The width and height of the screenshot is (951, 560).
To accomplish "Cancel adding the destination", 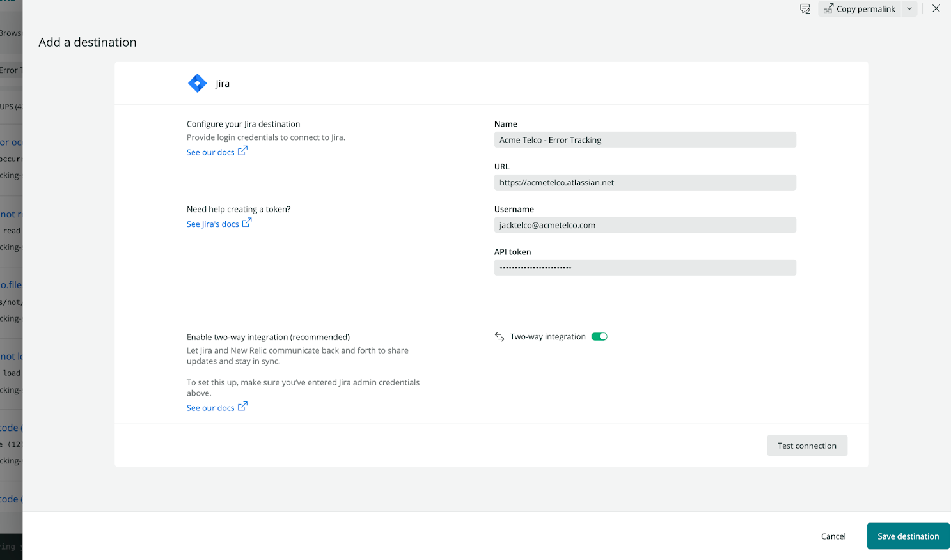I will click(833, 536).
